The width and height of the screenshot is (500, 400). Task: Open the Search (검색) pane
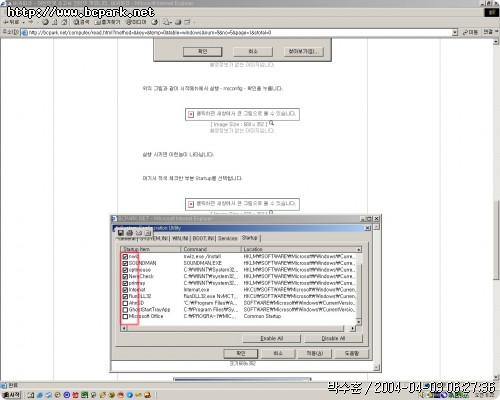[x=81, y=22]
